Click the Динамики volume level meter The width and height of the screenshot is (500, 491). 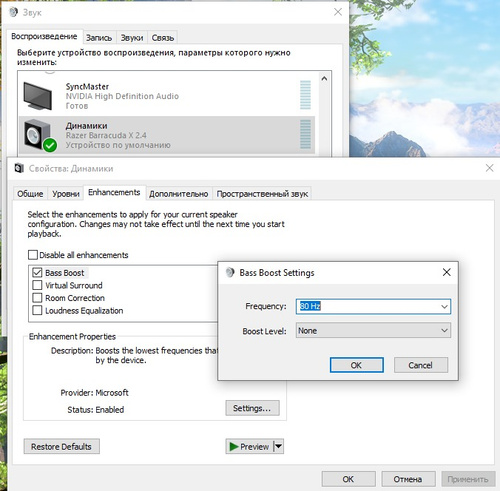pos(305,134)
